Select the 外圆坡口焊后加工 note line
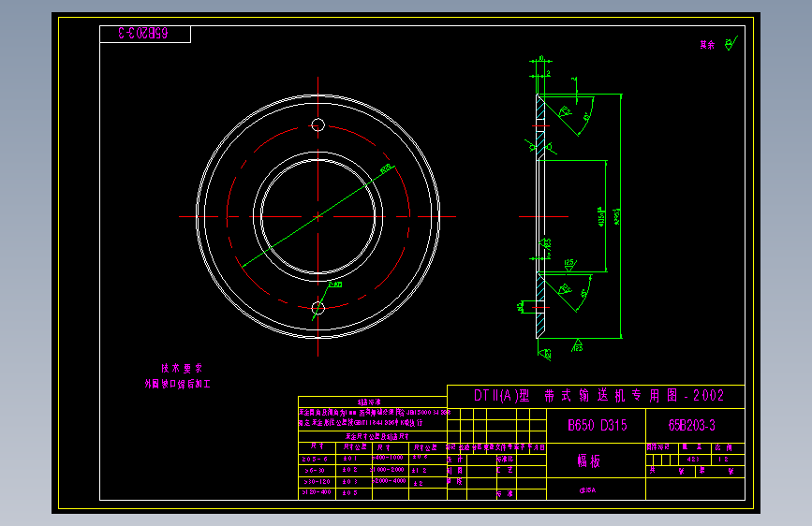The width and height of the screenshot is (812, 526). click(x=178, y=384)
